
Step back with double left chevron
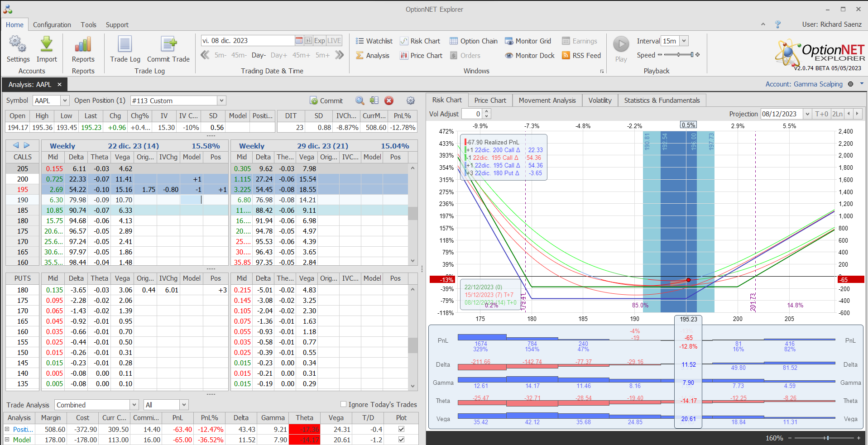tap(205, 55)
